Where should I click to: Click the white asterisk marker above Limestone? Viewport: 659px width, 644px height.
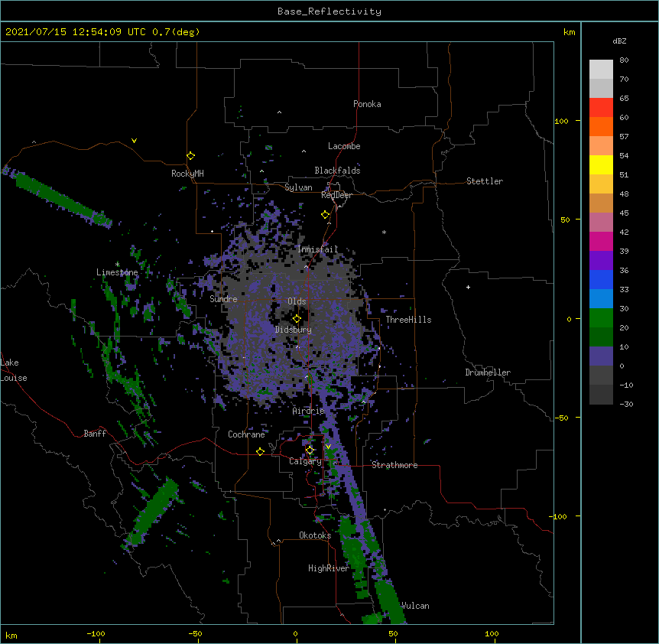[x=117, y=265]
